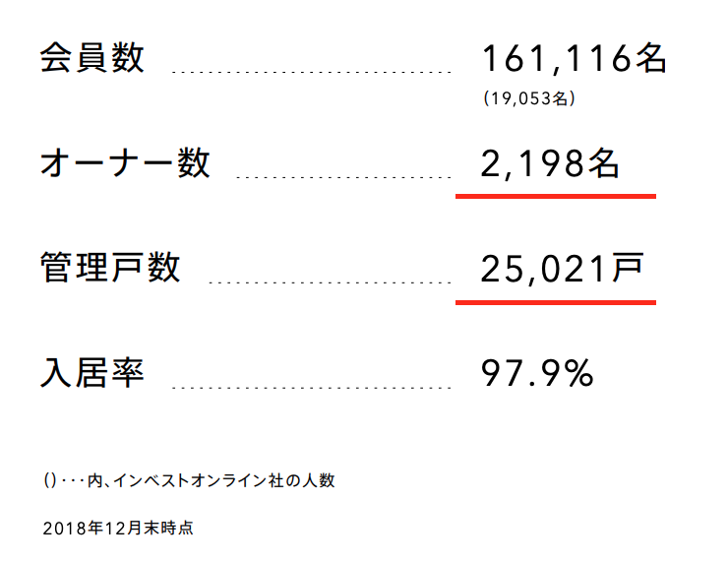Click the dotted leader line after 会員数
728x563 pixels.
[x=312, y=72]
